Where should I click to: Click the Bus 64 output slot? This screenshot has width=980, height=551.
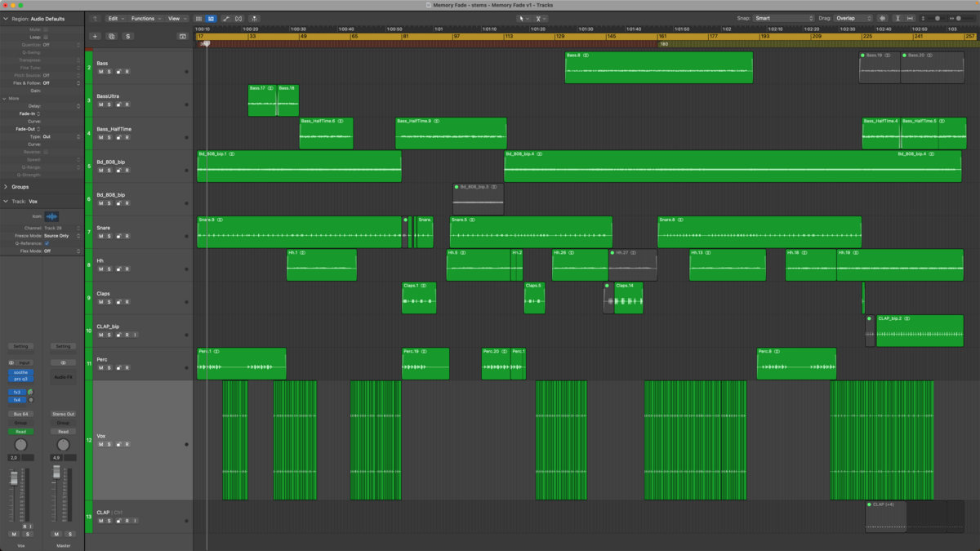(x=20, y=414)
